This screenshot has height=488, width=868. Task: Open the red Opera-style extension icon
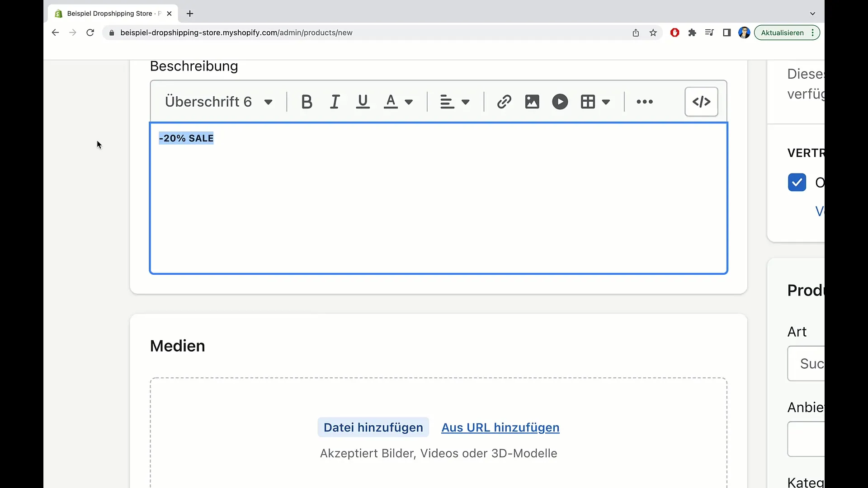(x=675, y=33)
